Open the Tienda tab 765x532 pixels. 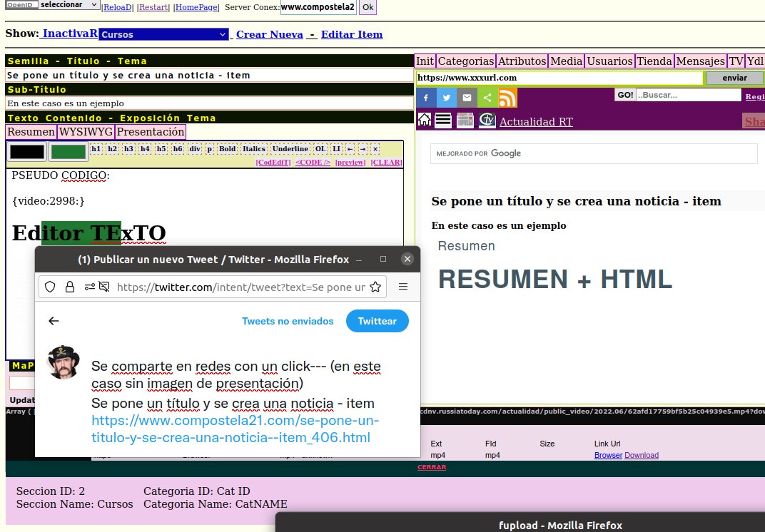pyautogui.click(x=654, y=61)
